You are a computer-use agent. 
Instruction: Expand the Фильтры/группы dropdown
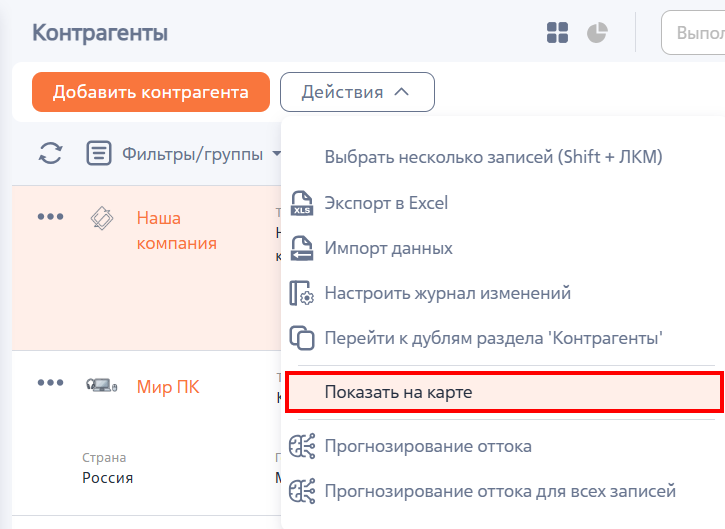coord(276,154)
